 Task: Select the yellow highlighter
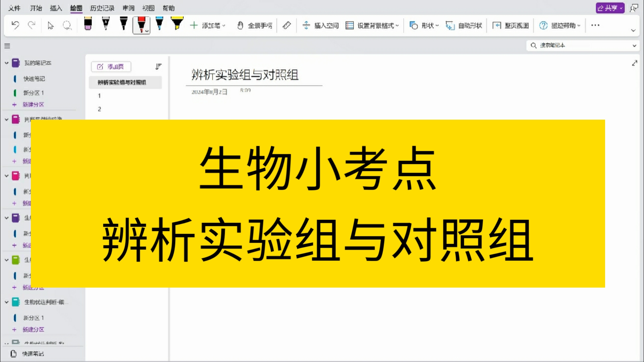click(177, 24)
